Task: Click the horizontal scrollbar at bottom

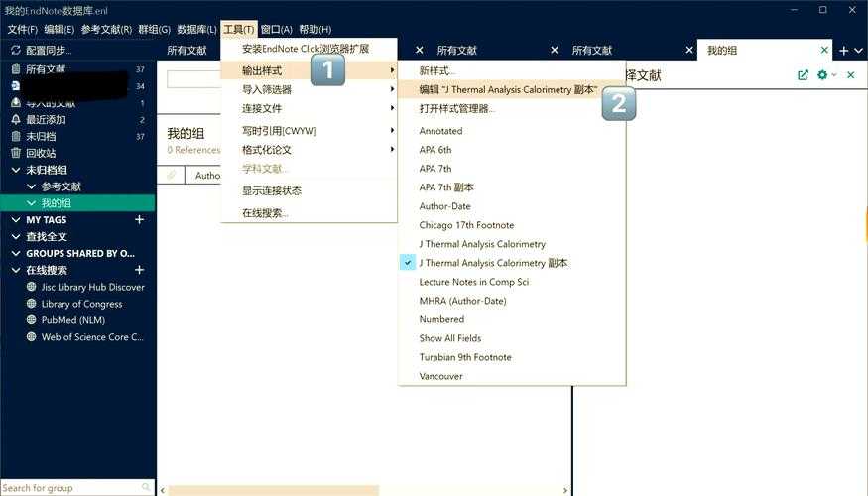Action: (274, 490)
